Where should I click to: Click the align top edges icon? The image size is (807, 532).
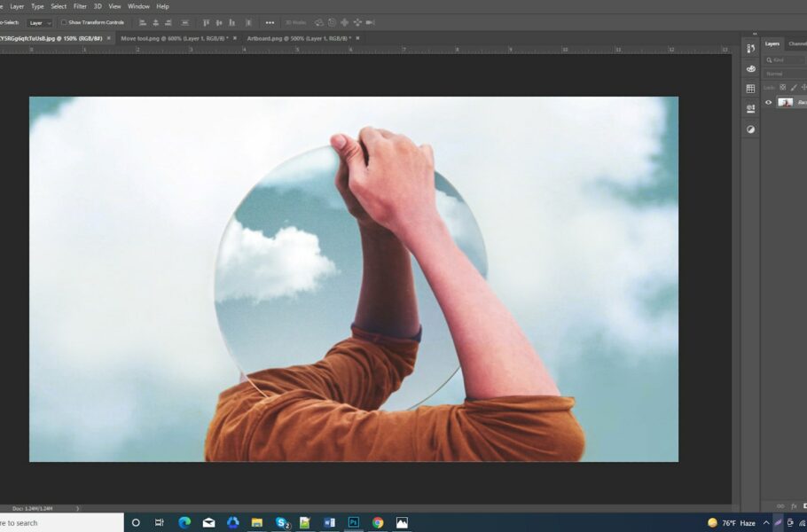206,23
